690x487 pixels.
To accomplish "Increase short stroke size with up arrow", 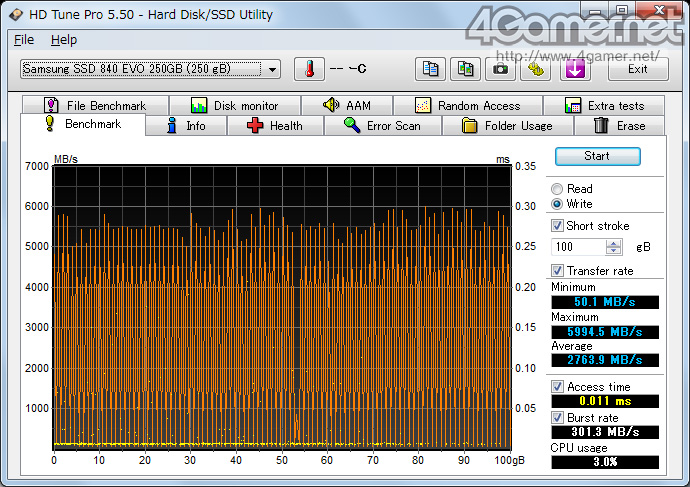I will pyautogui.click(x=613, y=243).
